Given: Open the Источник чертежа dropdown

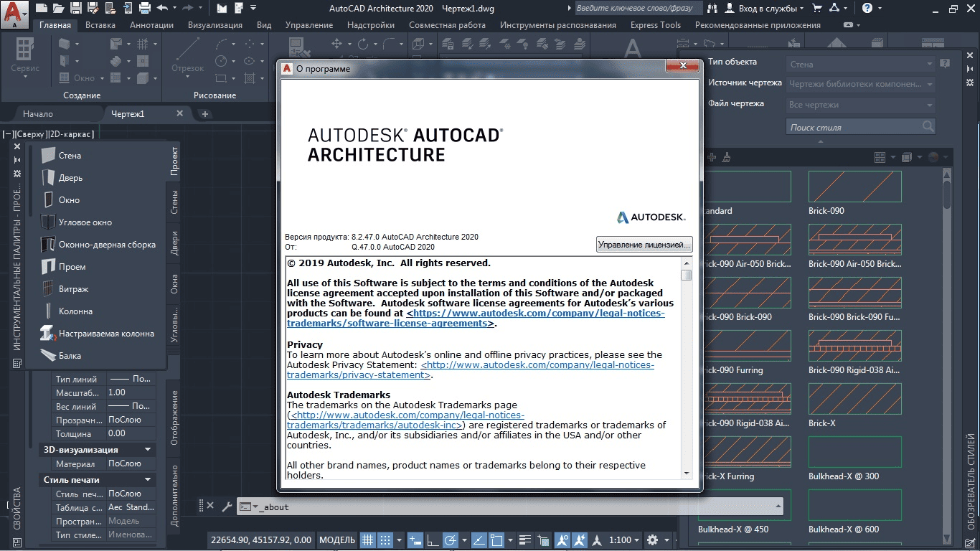Looking at the screenshot, I should tap(861, 84).
